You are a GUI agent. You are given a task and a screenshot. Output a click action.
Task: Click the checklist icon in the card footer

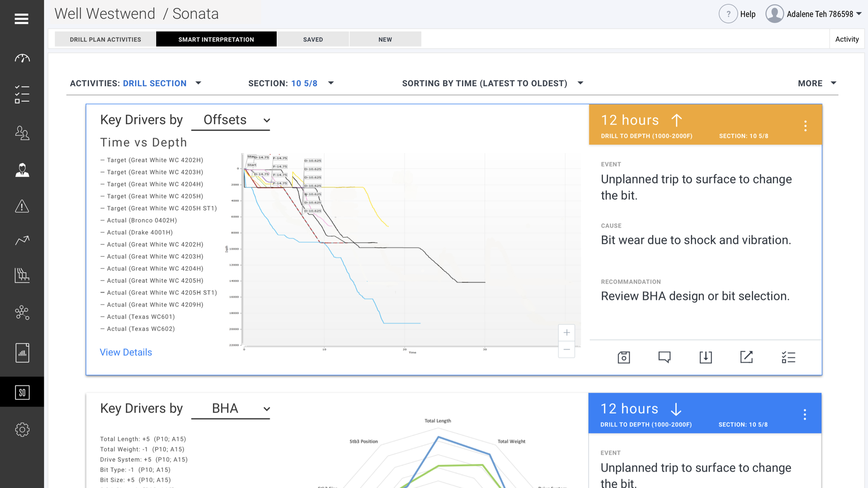click(788, 357)
